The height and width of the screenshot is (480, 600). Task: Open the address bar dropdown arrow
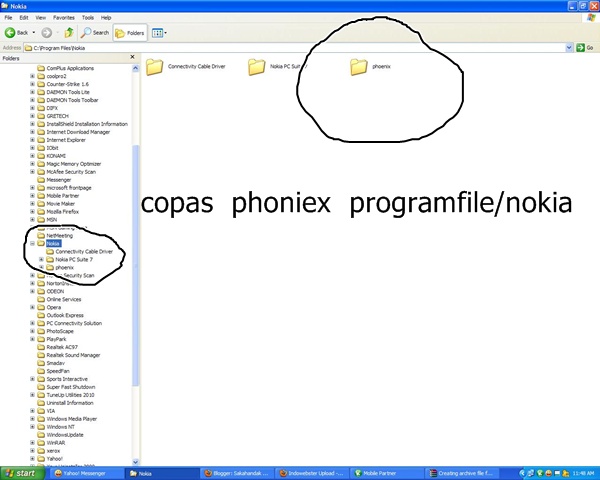tap(569, 47)
